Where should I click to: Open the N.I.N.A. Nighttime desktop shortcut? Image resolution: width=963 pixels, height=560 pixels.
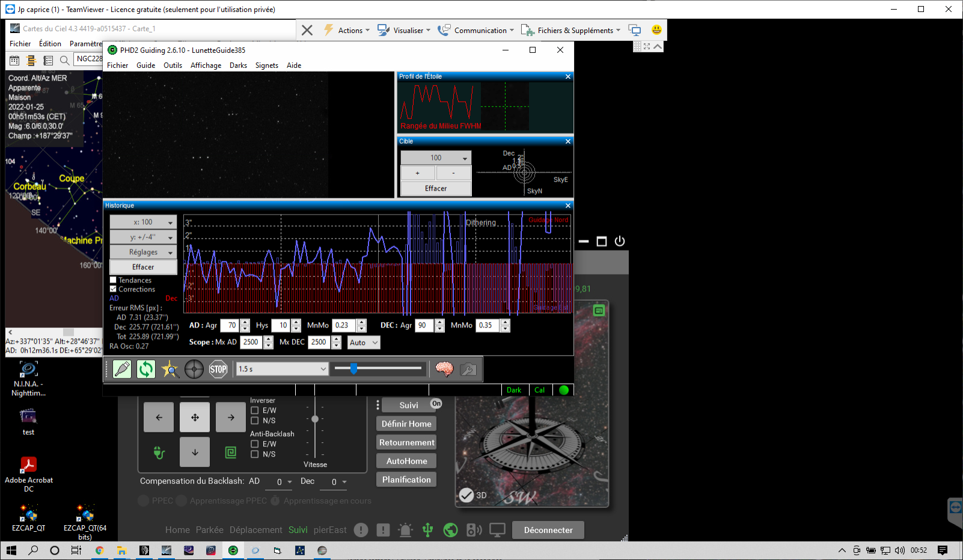[x=28, y=379]
